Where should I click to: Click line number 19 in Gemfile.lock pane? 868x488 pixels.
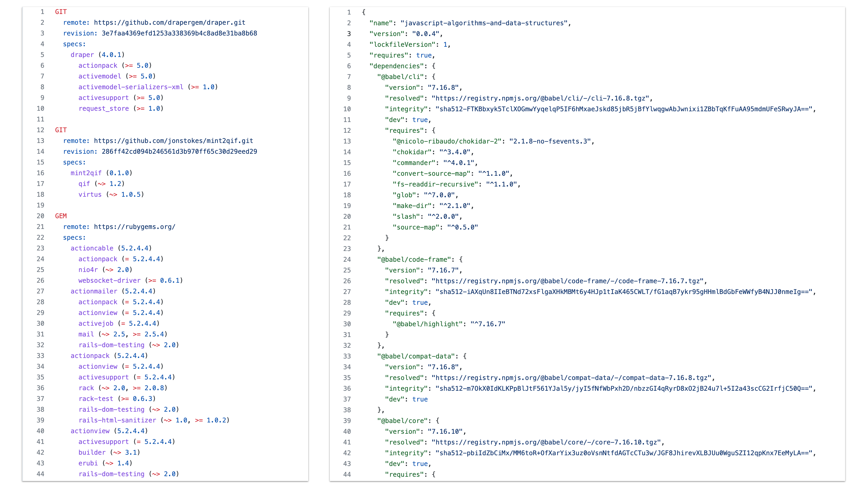(x=40, y=205)
